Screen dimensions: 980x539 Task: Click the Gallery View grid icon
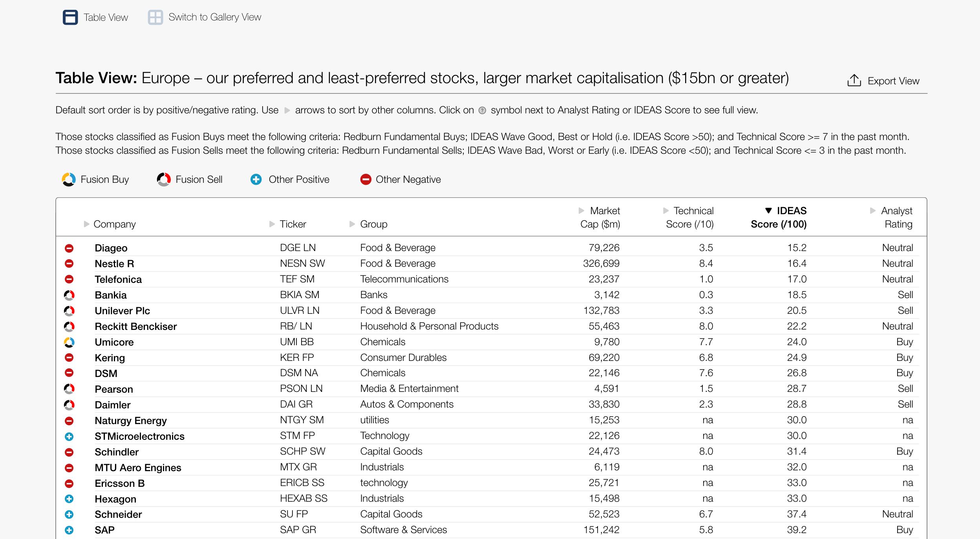pyautogui.click(x=155, y=17)
